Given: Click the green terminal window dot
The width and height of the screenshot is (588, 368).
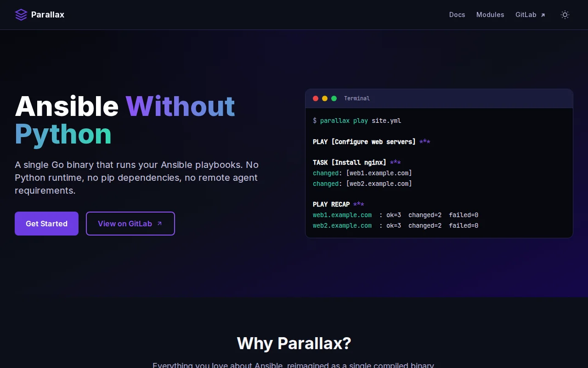Looking at the screenshot, I should click(x=334, y=98).
